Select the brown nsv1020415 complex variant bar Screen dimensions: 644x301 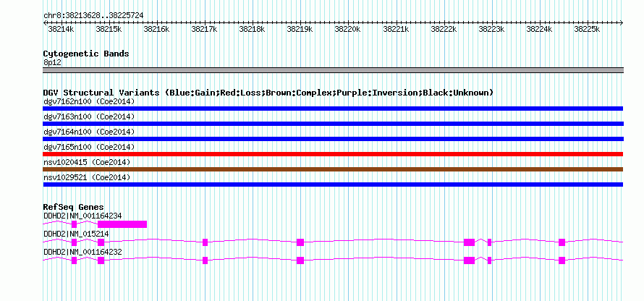333,169
